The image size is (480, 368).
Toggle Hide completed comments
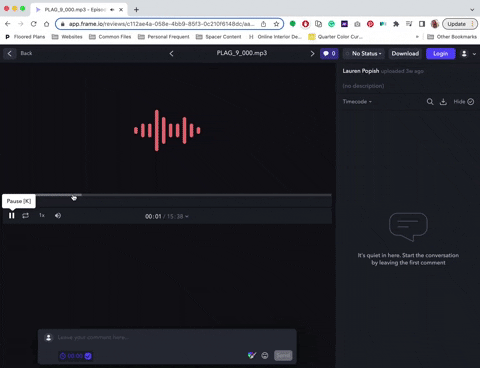tap(464, 102)
